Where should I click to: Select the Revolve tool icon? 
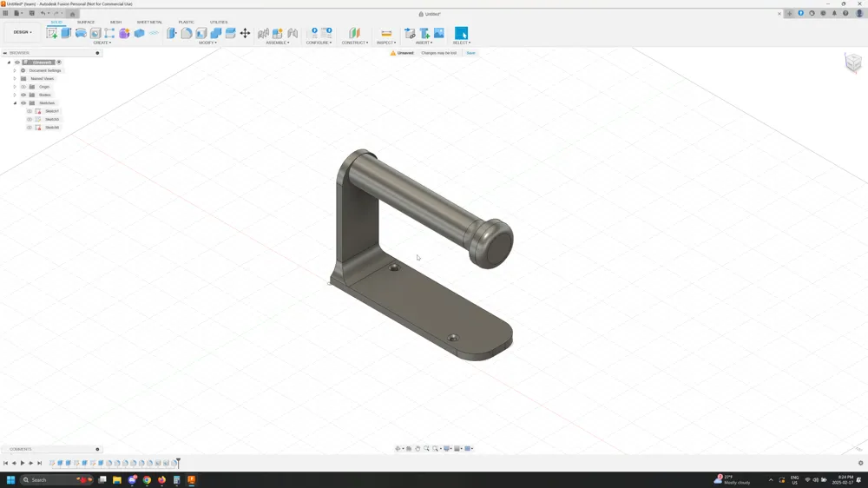point(81,33)
